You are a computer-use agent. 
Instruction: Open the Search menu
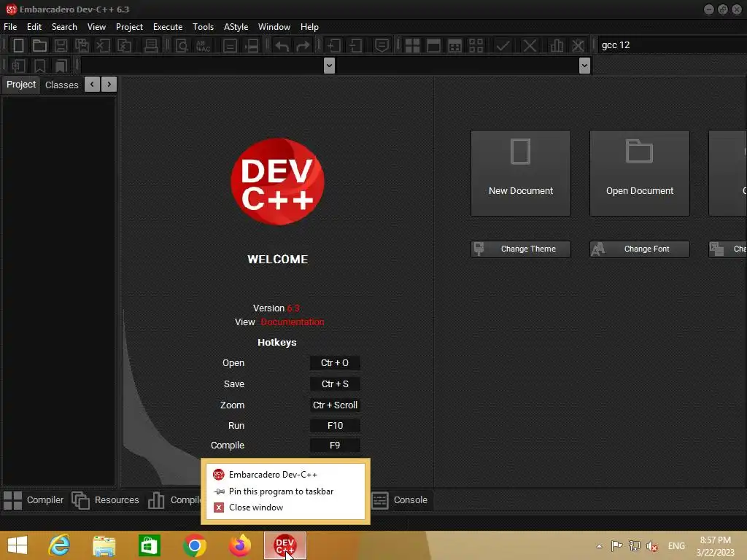click(x=64, y=27)
